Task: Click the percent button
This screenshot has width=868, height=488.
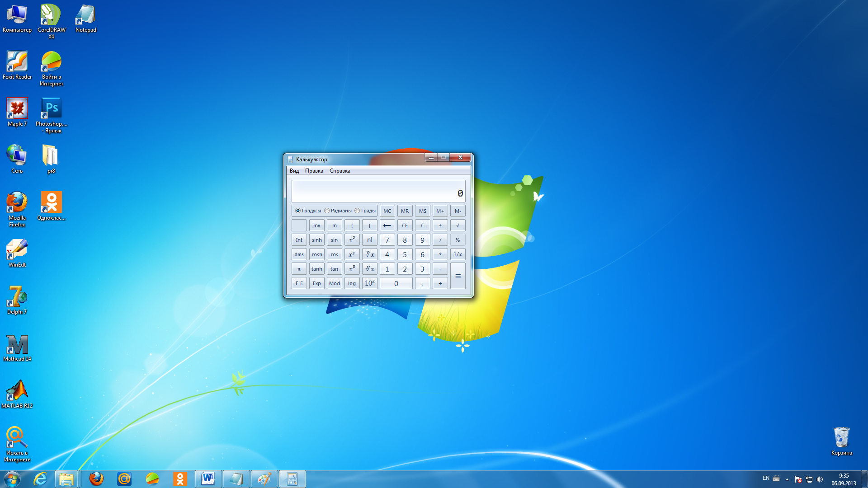Action: [458, 240]
